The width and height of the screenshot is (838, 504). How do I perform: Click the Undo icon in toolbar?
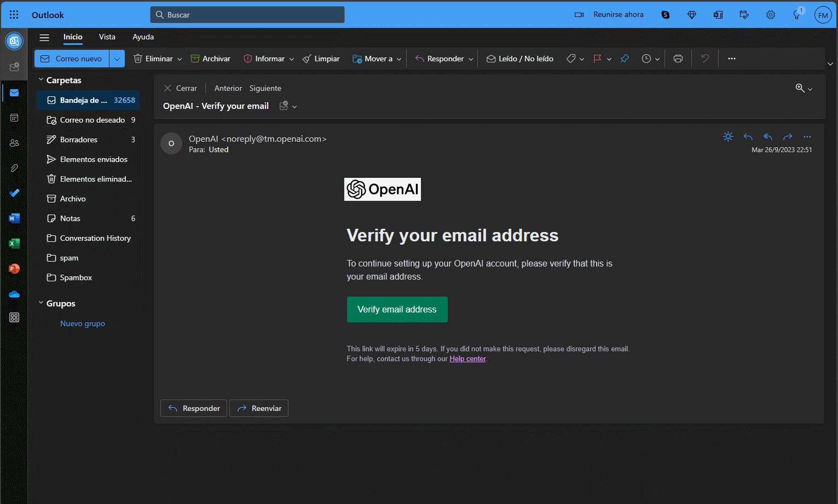pos(705,59)
